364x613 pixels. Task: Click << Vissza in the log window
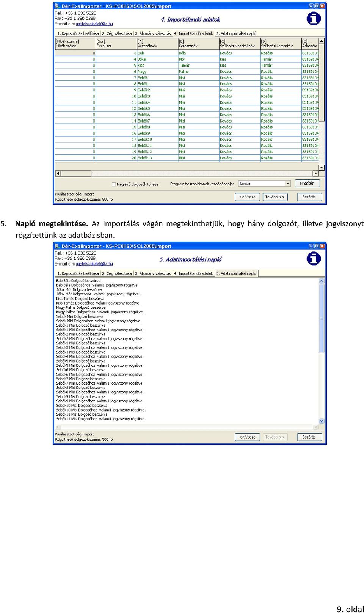[247, 437]
